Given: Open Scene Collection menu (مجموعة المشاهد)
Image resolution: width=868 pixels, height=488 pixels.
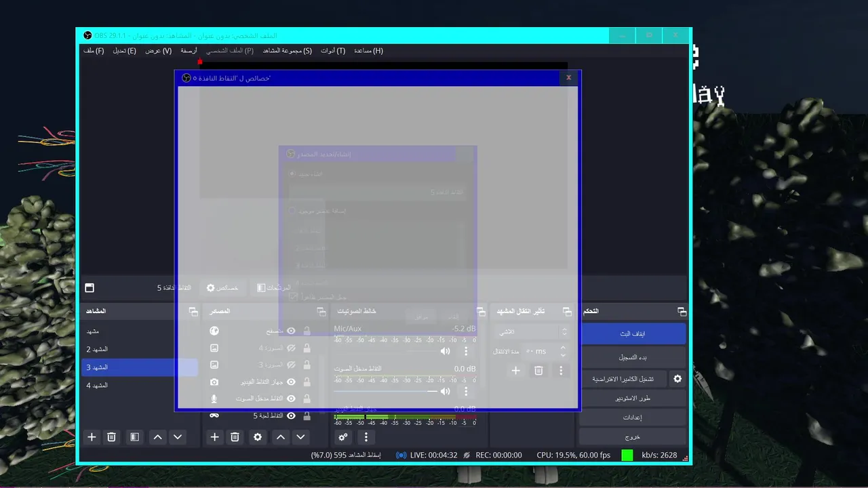Looking at the screenshot, I should pos(288,51).
